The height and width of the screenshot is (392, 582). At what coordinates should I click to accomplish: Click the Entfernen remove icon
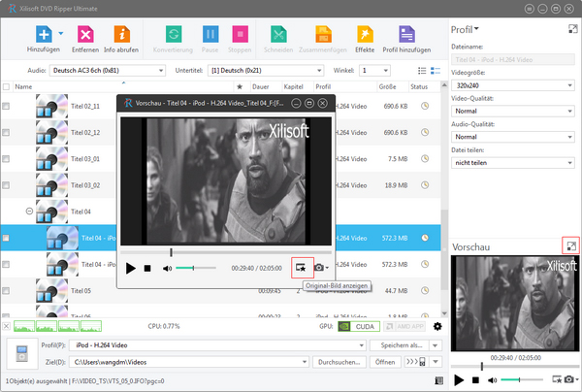[x=85, y=34]
